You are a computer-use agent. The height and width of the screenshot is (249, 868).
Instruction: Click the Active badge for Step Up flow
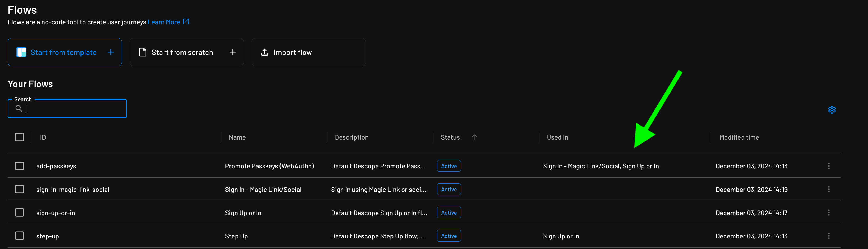click(449, 236)
